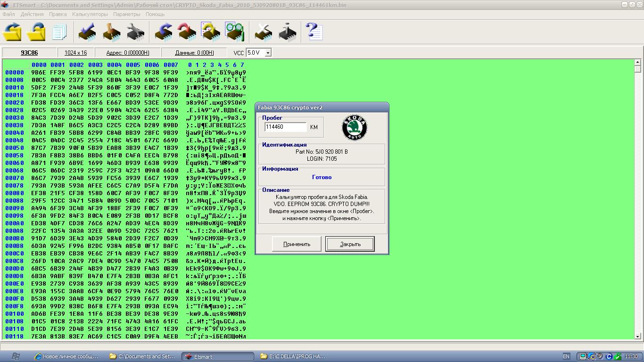The width and height of the screenshot is (644, 362).
Task: Open chip settings wrench icon
Action: click(135, 32)
